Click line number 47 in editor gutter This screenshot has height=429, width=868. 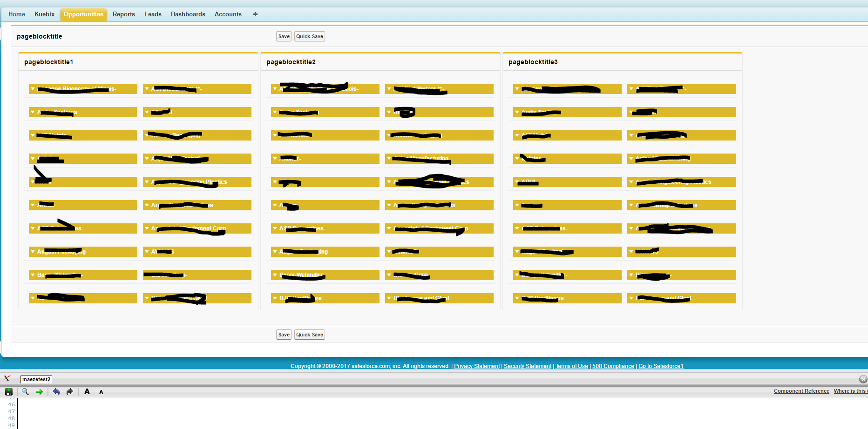tap(11, 411)
